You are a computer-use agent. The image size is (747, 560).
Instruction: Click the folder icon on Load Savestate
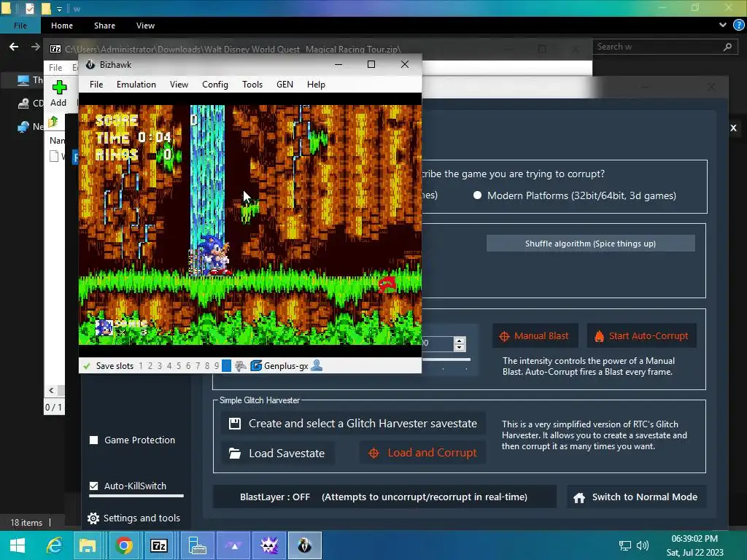[234, 454]
